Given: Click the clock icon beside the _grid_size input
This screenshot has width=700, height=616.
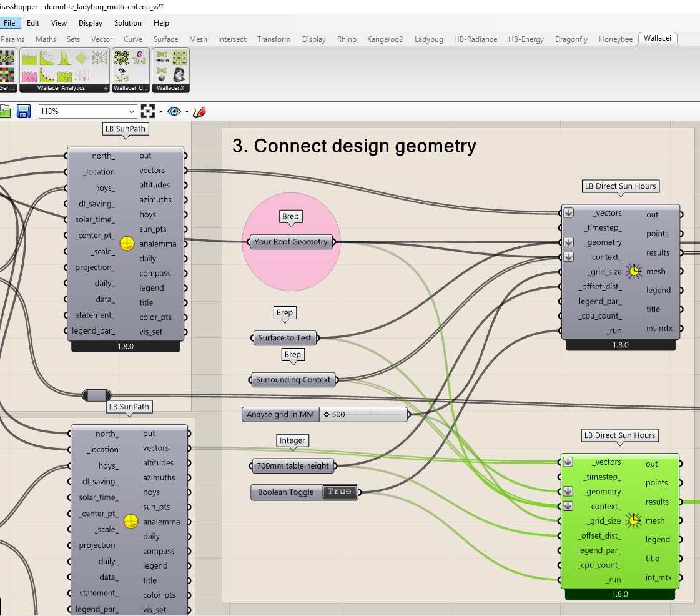Looking at the screenshot, I should tap(634, 271).
